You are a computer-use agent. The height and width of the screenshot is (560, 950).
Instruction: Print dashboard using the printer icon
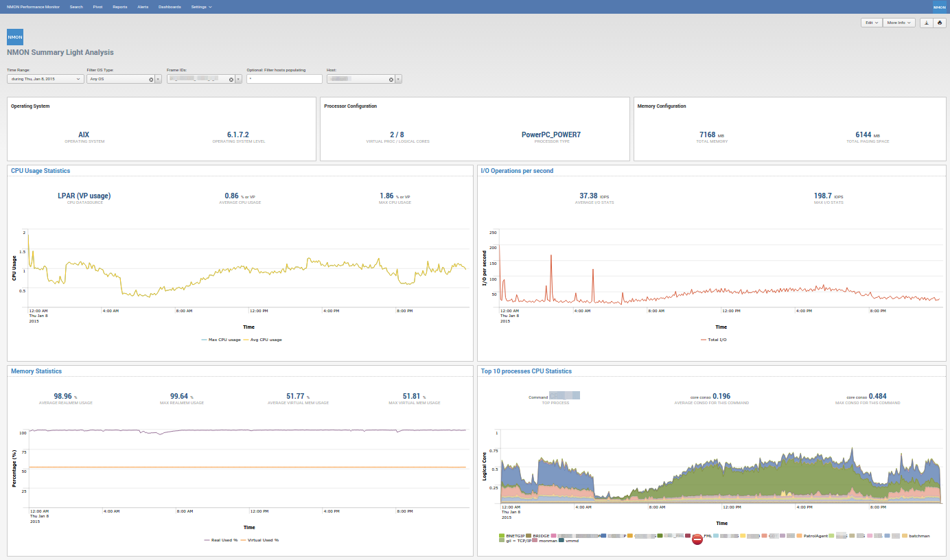tap(940, 23)
